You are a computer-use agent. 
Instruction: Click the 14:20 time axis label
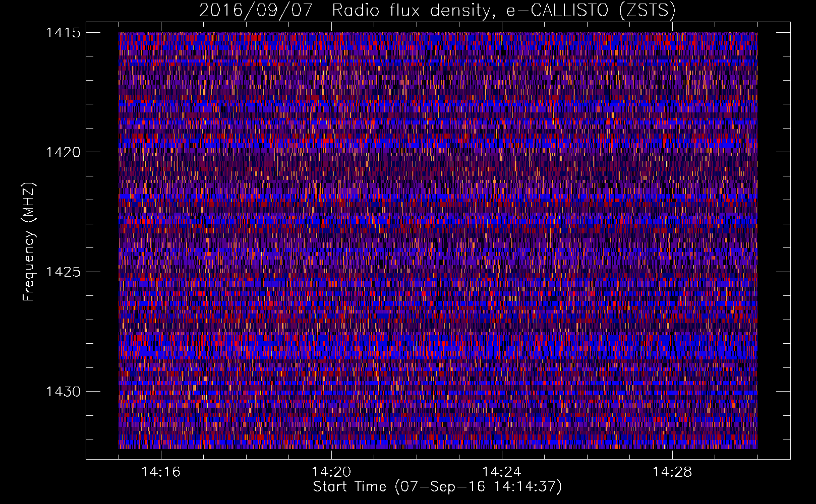(x=331, y=472)
